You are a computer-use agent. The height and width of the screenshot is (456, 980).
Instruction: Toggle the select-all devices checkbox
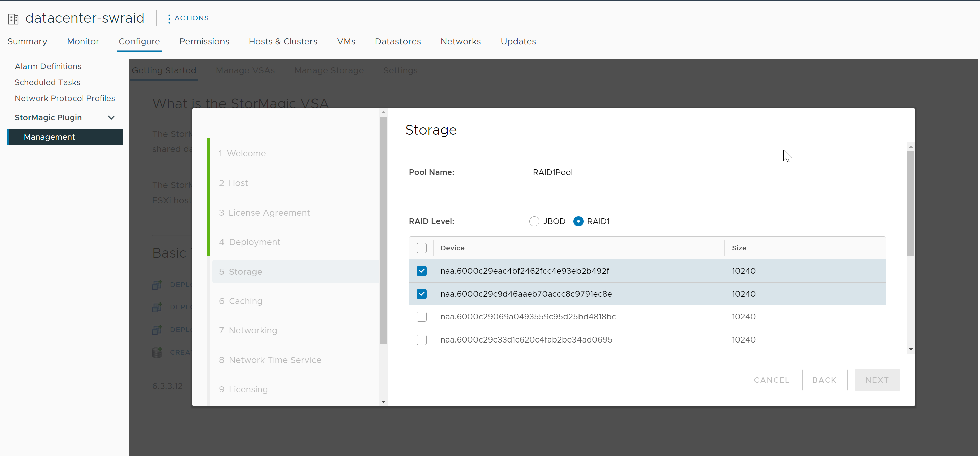[x=421, y=248]
